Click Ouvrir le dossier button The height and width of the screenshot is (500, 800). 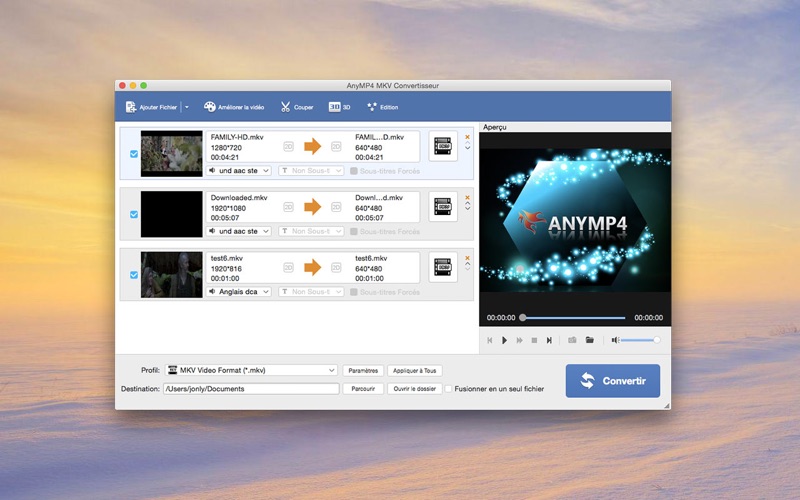click(415, 389)
